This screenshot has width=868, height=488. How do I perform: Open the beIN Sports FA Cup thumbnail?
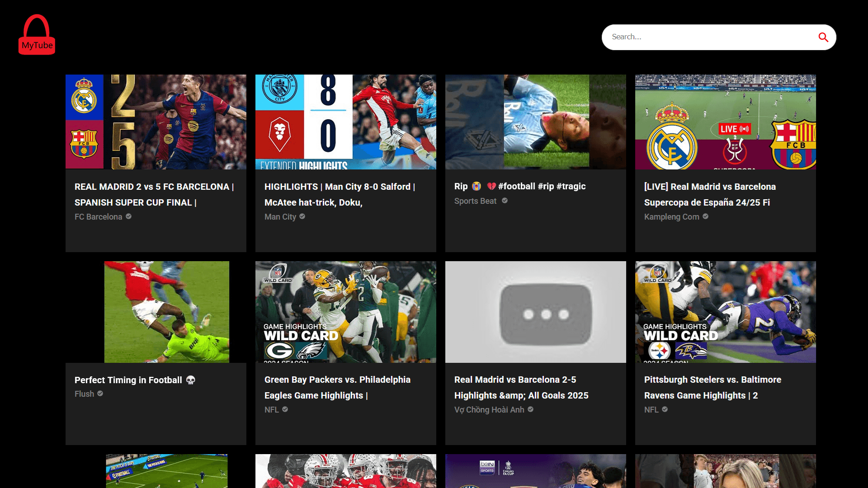[536, 471]
